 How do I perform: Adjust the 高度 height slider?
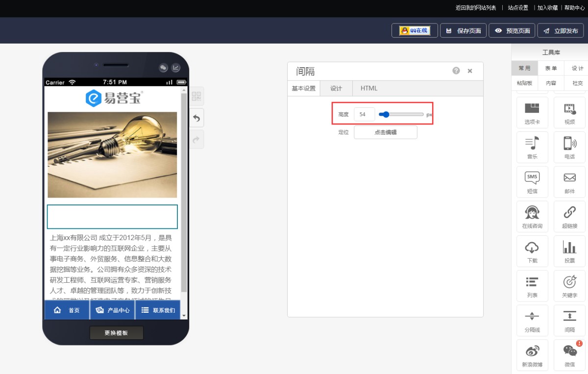401,114
